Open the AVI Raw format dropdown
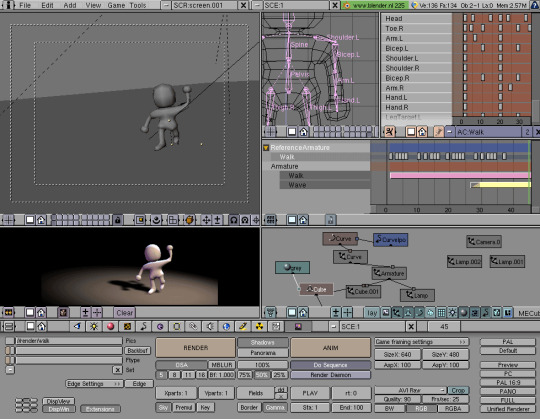Image resolution: width=540 pixels, height=419 pixels. (x=411, y=390)
